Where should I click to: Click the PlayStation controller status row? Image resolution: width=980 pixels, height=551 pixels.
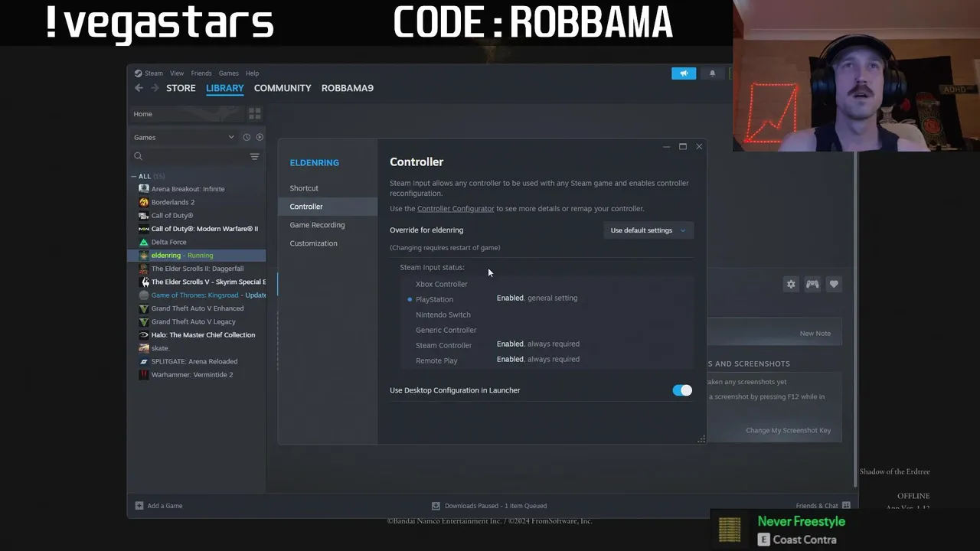[547, 299]
